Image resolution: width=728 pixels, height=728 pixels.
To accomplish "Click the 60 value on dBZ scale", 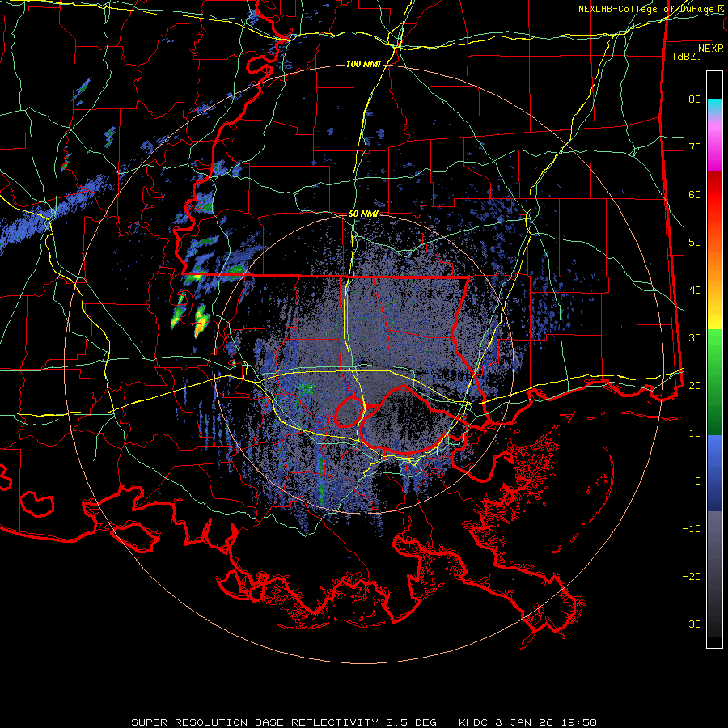I will [695, 194].
